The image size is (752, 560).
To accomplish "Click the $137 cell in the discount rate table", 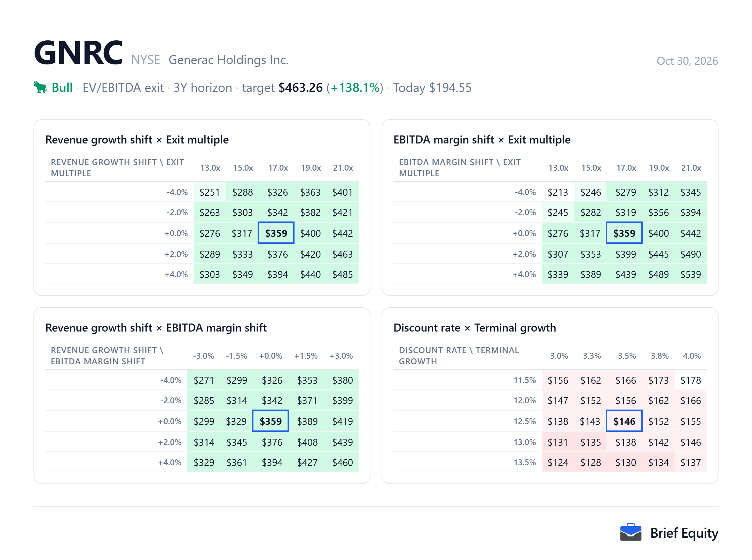I will pos(691,462).
